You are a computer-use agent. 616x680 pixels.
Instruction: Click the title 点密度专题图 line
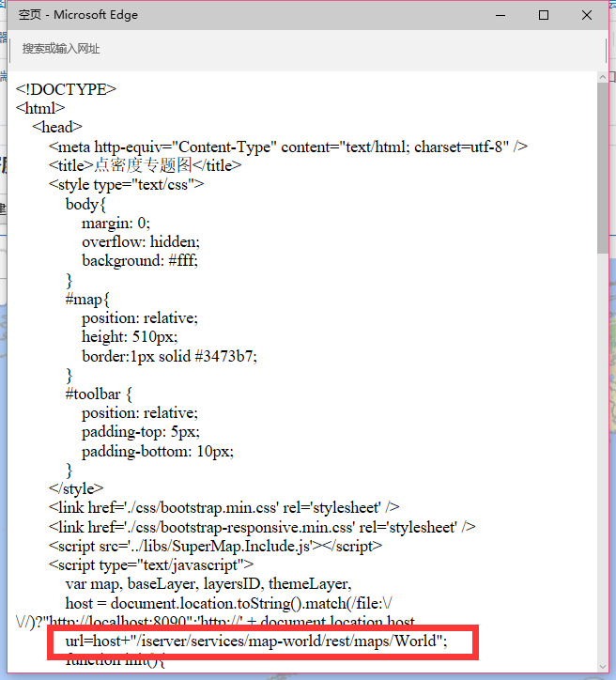coord(146,165)
